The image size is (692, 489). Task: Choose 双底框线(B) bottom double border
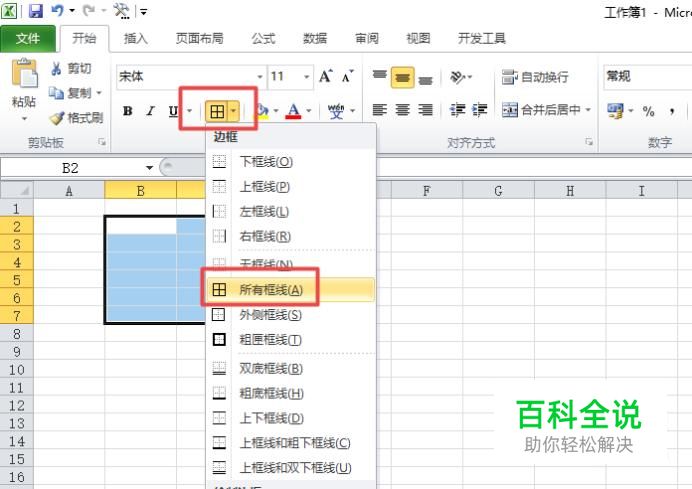(291, 368)
